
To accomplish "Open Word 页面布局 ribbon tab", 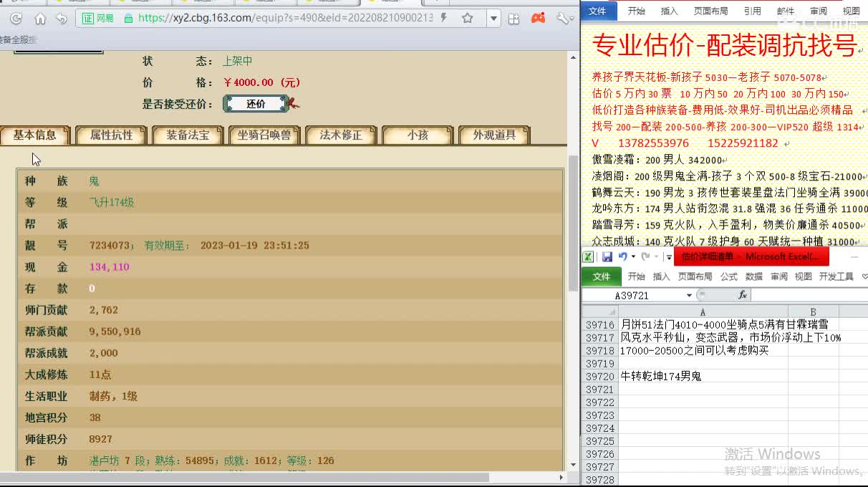I will click(x=710, y=11).
